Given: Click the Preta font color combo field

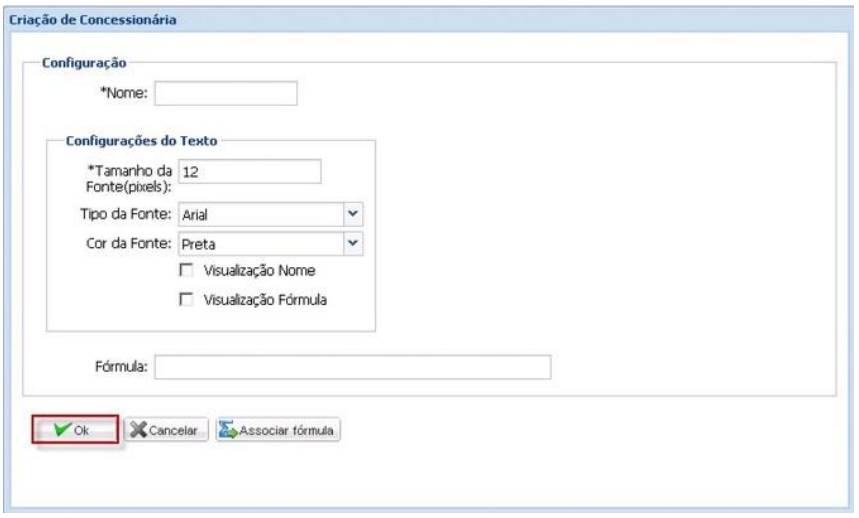Looking at the screenshot, I should (x=259, y=242).
